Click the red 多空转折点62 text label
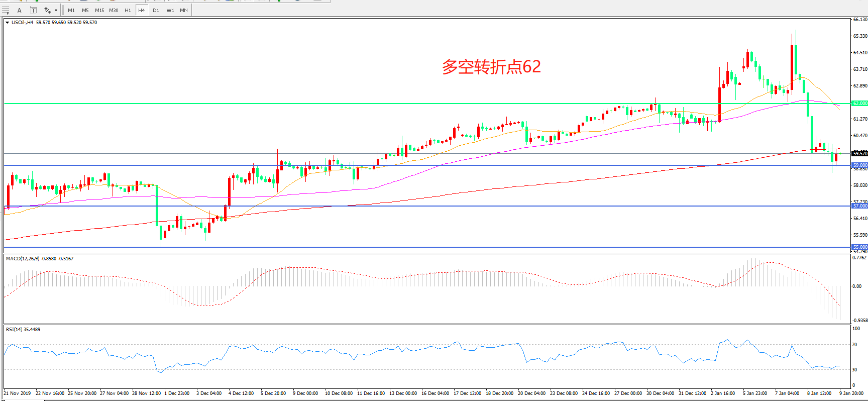Screen dimensions: 868x401 [x=491, y=67]
